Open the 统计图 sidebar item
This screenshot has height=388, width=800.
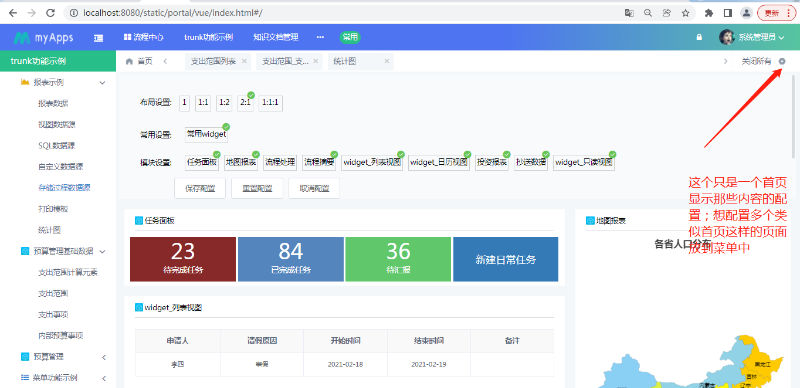[49, 230]
